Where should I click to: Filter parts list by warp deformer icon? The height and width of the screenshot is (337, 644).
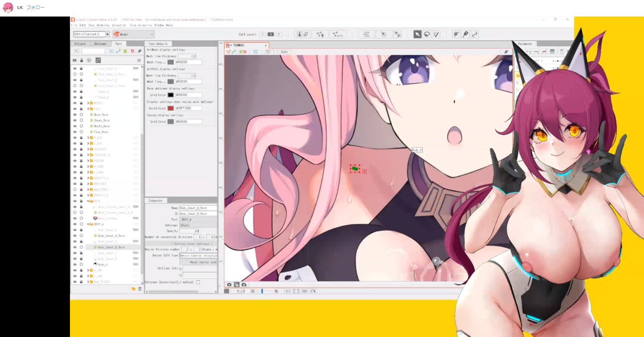pyautogui.click(x=125, y=51)
